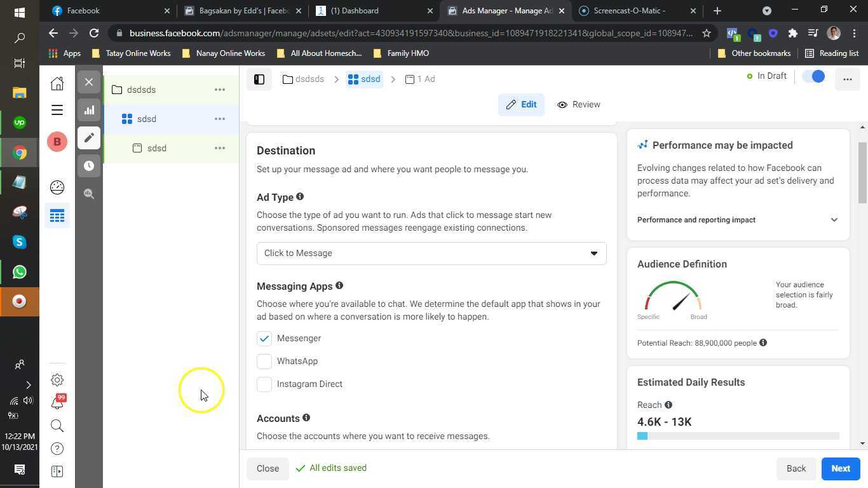
Task: Open Chrome tab search dropdown arrow
Action: (x=767, y=11)
